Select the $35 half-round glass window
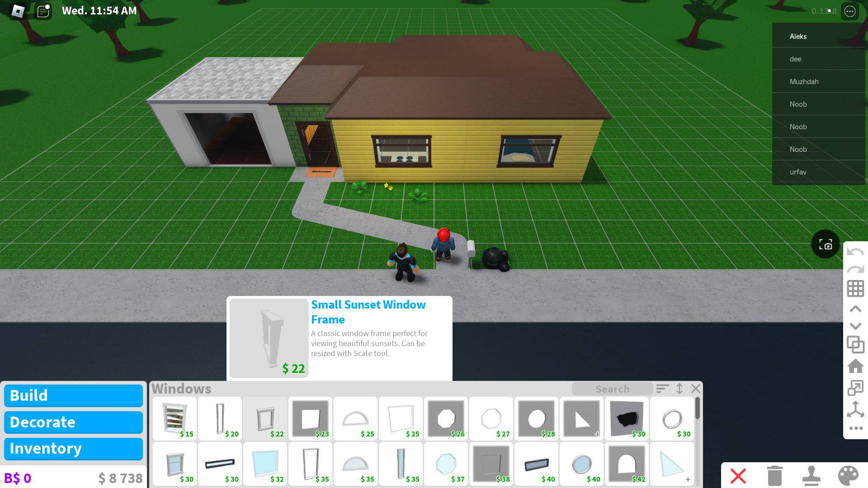 [355, 464]
